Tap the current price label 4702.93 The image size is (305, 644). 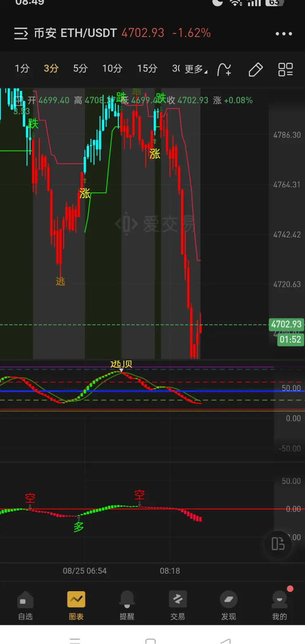tap(286, 324)
